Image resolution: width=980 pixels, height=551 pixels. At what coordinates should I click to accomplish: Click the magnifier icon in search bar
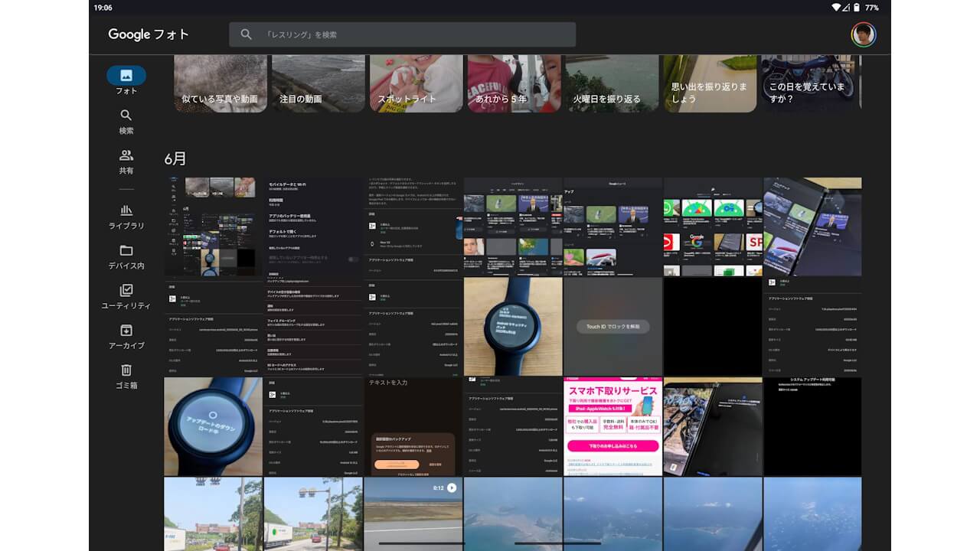[247, 34]
